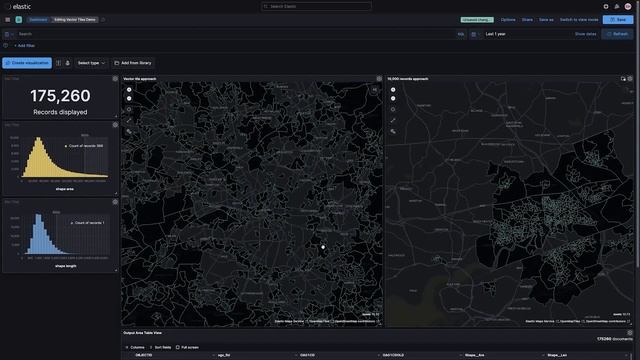Viewport: 640px width, 360px height.
Task: Zoom in on the 10,000 records approach map
Action: [x=393, y=90]
